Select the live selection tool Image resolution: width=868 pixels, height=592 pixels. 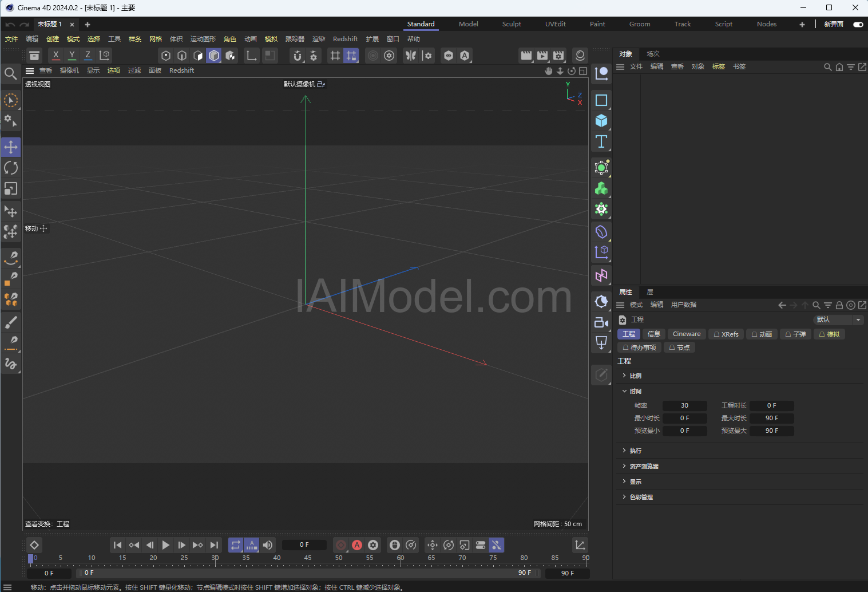pyautogui.click(x=11, y=100)
